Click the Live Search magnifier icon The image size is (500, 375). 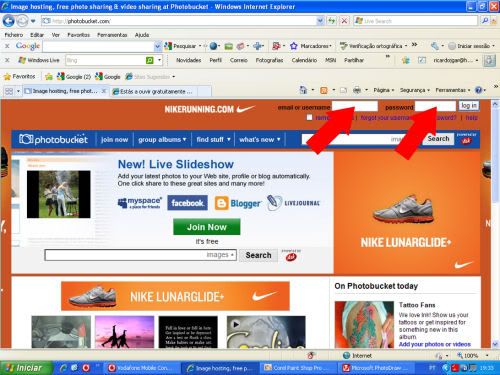[485, 21]
